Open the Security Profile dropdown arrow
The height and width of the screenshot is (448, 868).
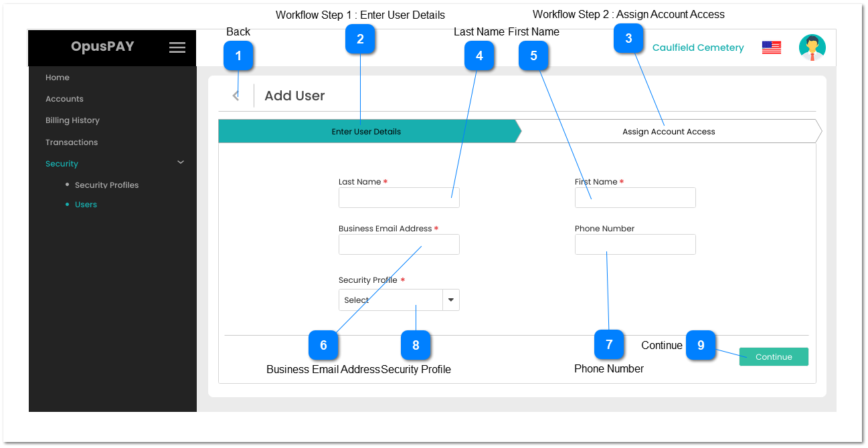pyautogui.click(x=451, y=300)
